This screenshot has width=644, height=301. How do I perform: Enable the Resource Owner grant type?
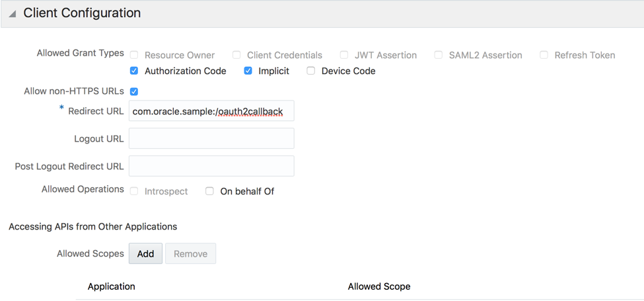pyautogui.click(x=134, y=55)
